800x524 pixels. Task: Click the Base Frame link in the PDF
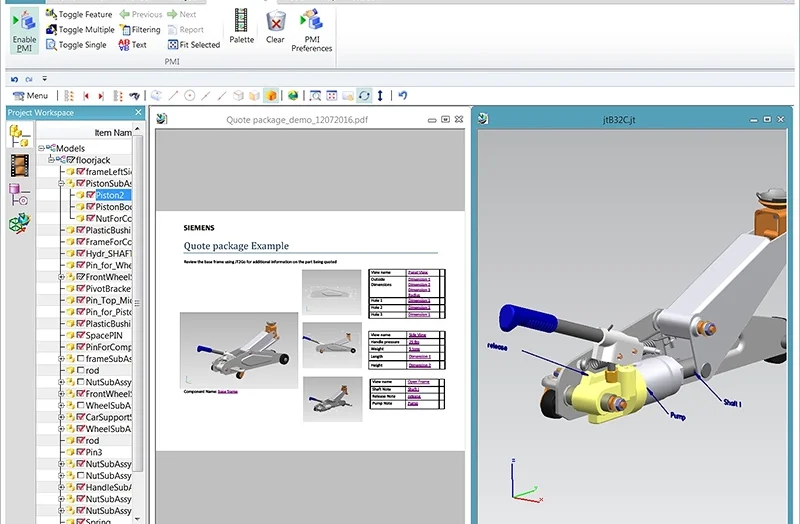click(228, 392)
